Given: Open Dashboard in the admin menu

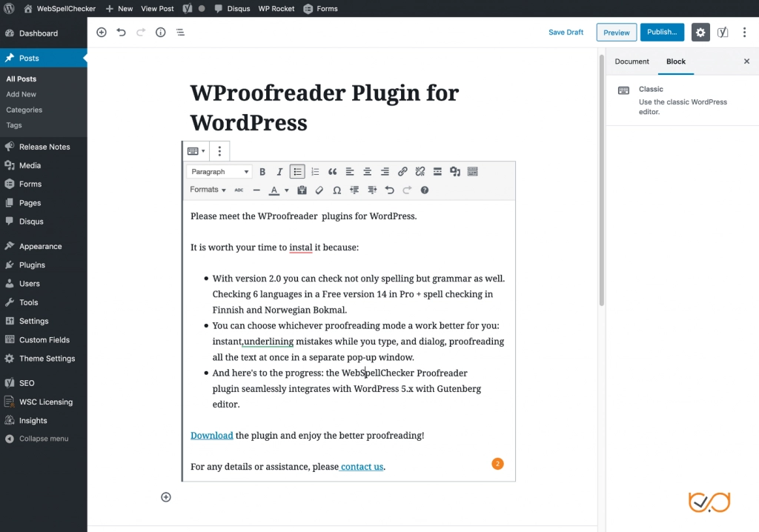Looking at the screenshot, I should tap(44, 33).
